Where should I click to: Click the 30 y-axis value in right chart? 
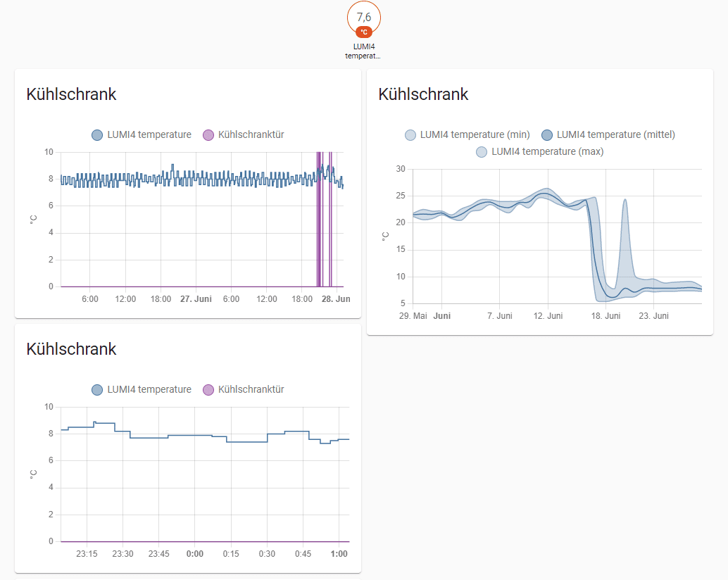401,169
